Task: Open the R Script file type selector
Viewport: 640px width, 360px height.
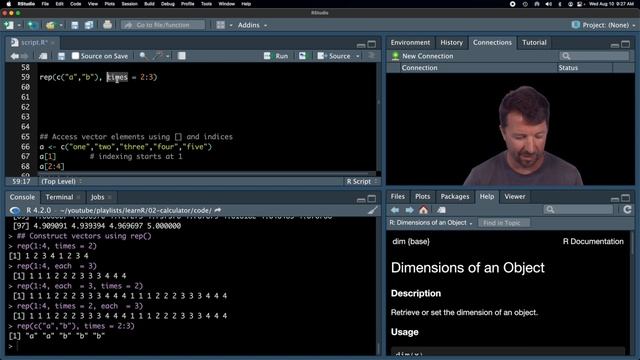Action: pos(362,181)
